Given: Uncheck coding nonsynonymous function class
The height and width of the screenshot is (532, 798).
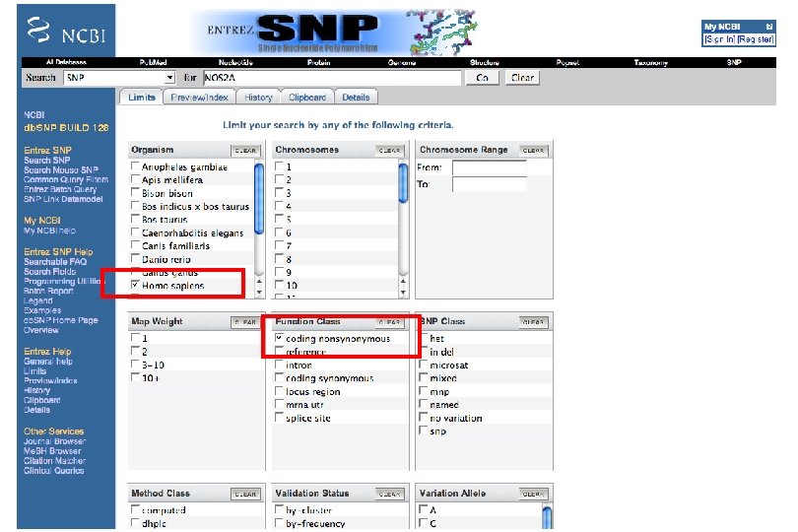Looking at the screenshot, I should [x=279, y=338].
